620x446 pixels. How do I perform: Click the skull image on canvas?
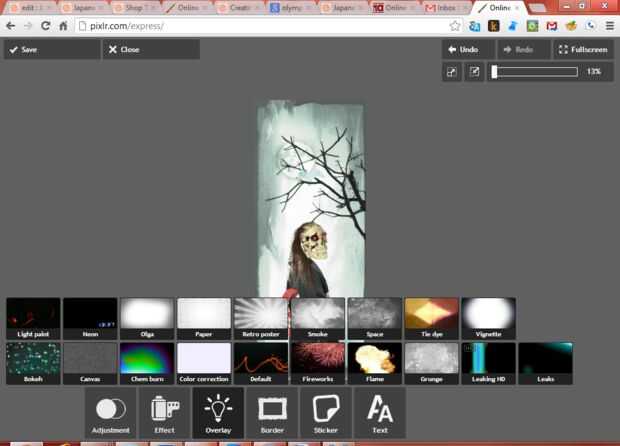click(x=314, y=241)
